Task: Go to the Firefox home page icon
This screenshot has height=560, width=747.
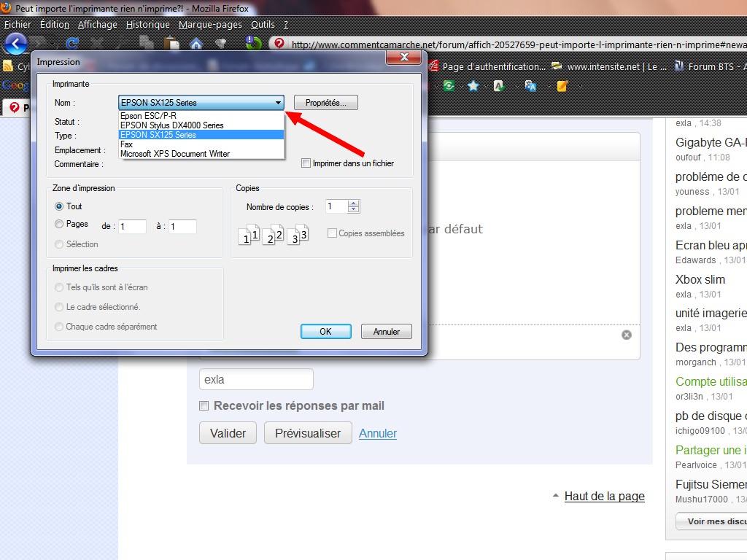Action: pyautogui.click(x=196, y=44)
